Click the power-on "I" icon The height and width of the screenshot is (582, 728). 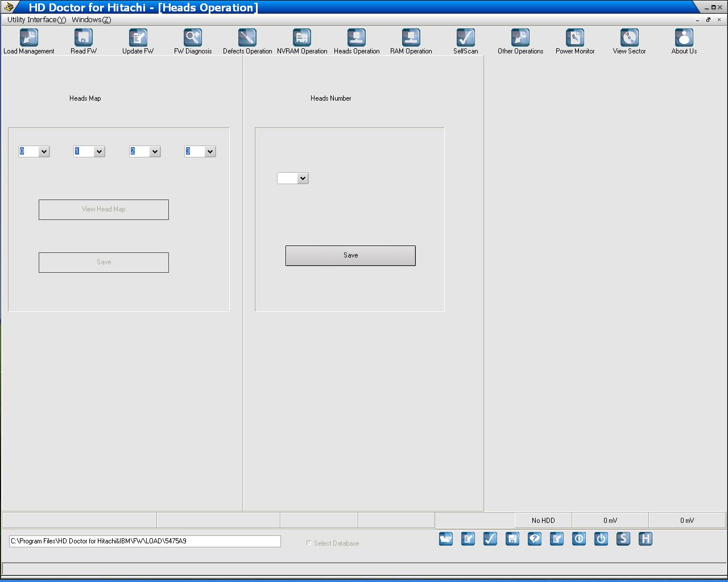(579, 539)
